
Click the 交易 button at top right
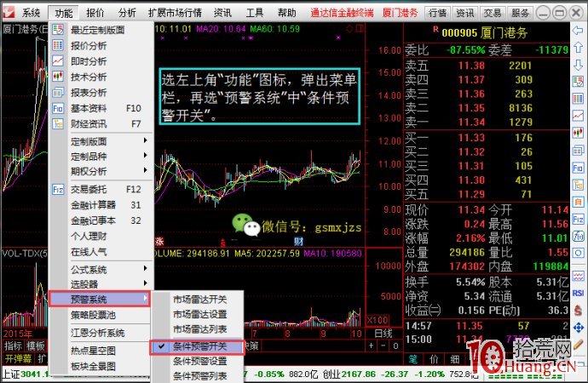click(x=493, y=13)
